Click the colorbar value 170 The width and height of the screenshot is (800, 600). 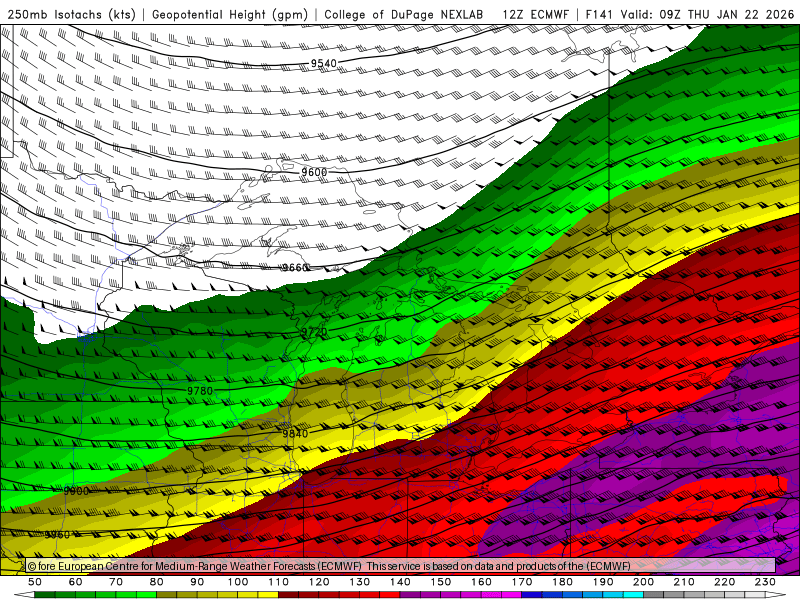521,582
